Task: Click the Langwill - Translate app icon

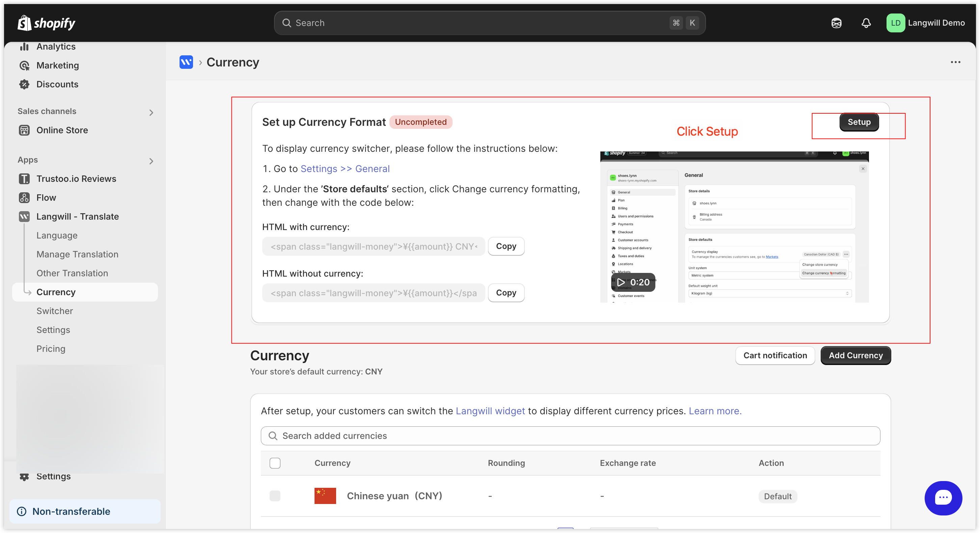Action: 24,217
